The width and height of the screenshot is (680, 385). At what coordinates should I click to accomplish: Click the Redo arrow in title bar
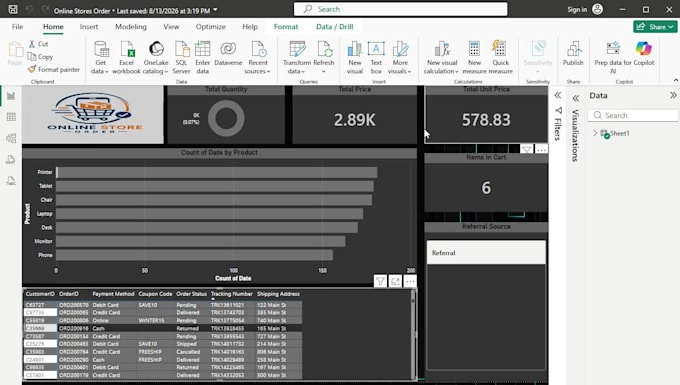[45, 9]
